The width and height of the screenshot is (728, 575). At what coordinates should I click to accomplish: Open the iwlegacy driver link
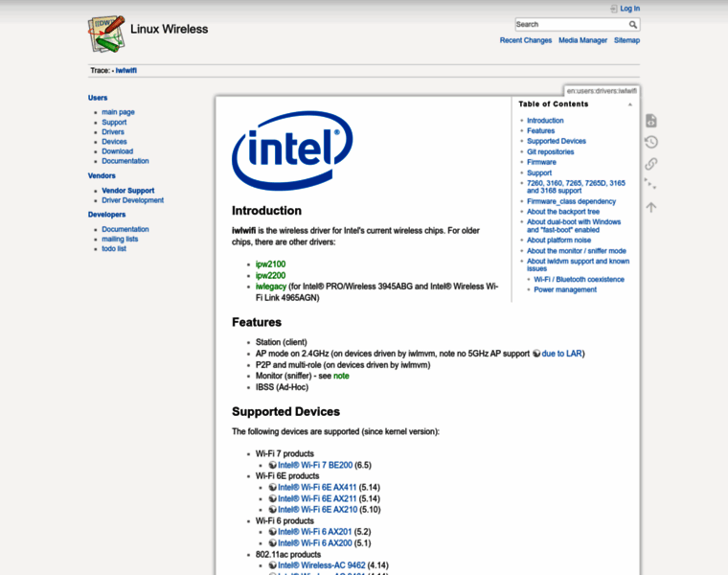(x=271, y=287)
